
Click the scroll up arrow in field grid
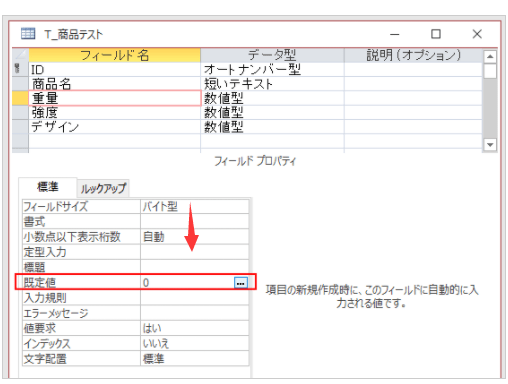[490, 57]
